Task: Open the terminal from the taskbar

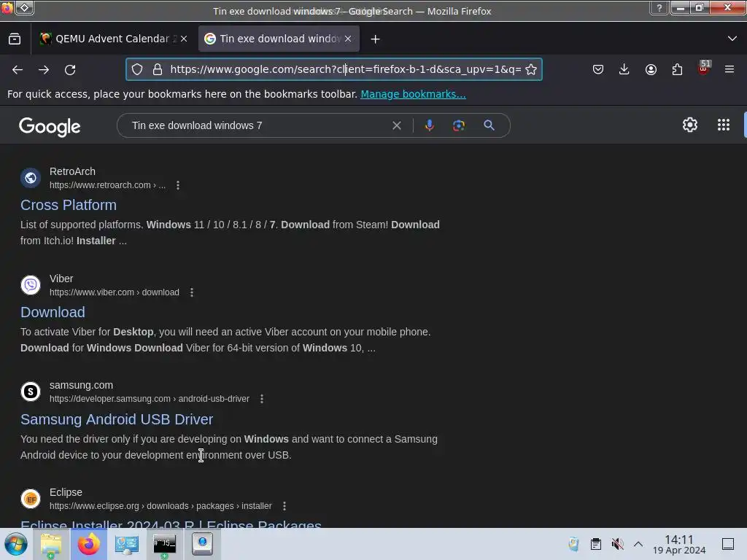Action: click(164, 544)
